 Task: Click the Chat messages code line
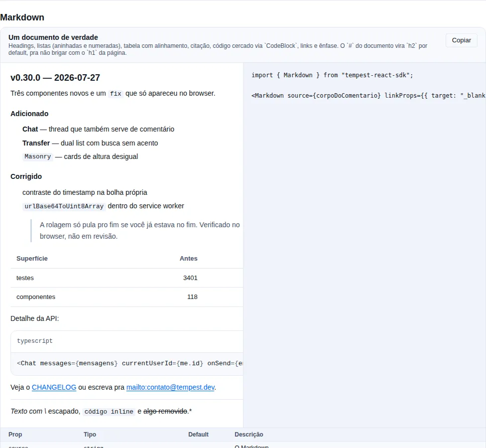(130, 363)
